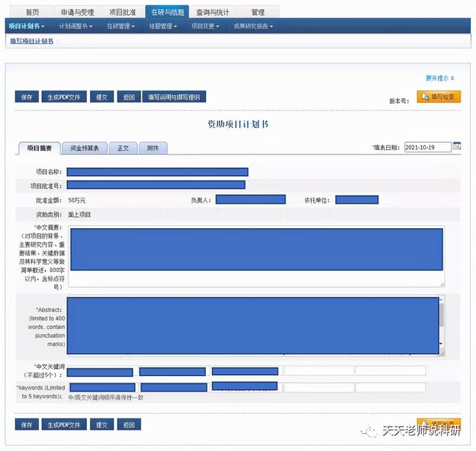Click the fifth English keywords empty field

point(391,387)
